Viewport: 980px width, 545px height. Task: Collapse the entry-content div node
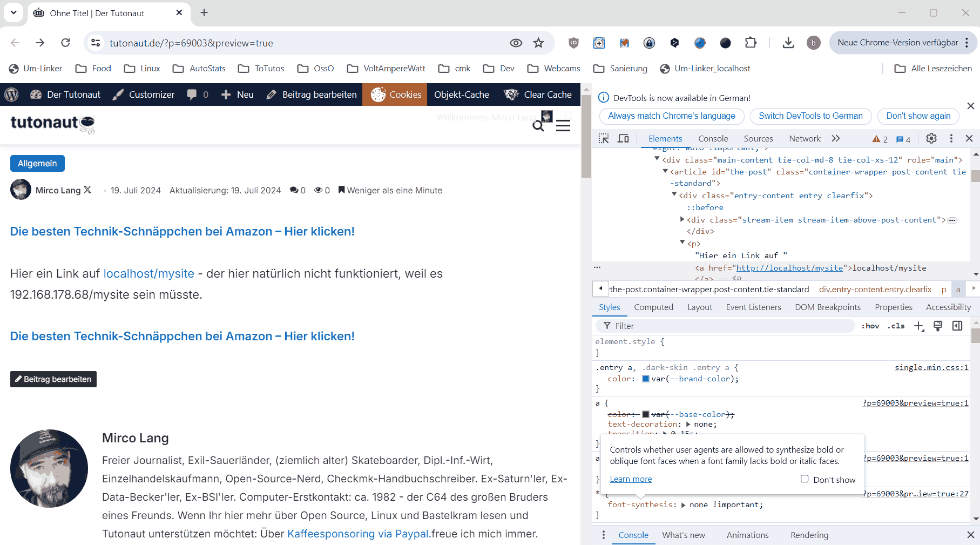[x=674, y=194]
